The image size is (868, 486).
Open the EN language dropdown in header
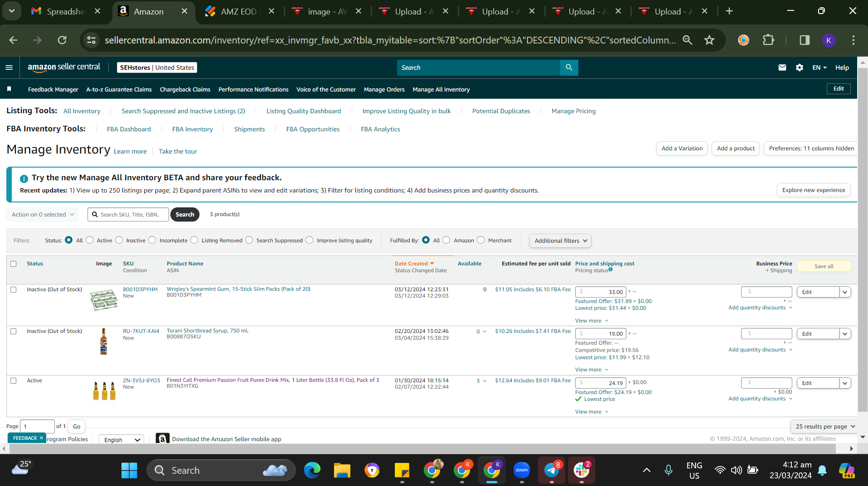coord(820,67)
